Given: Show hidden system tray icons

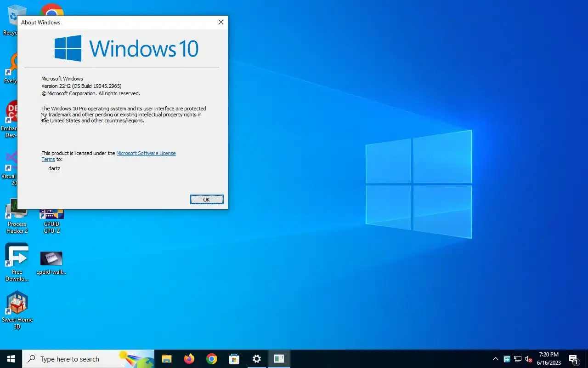Looking at the screenshot, I should tap(495, 359).
